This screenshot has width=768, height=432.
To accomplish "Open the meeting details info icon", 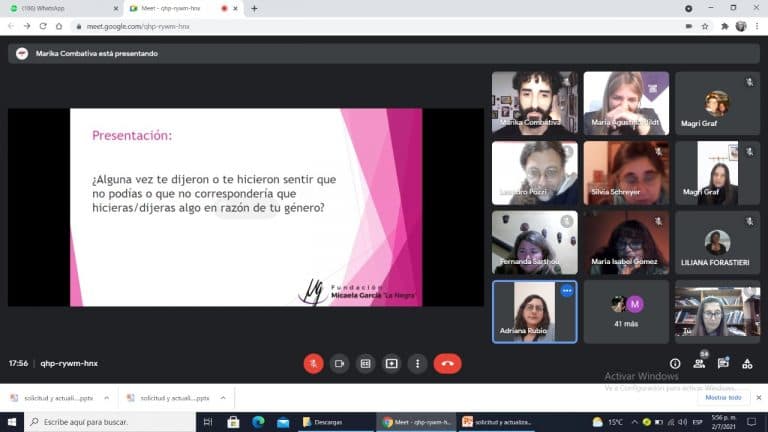I will [675, 363].
